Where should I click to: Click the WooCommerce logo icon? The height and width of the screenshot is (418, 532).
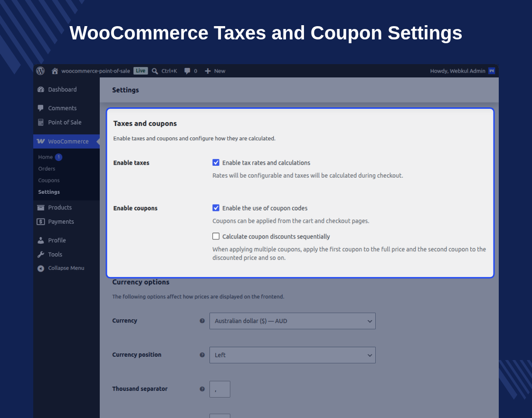coord(41,141)
